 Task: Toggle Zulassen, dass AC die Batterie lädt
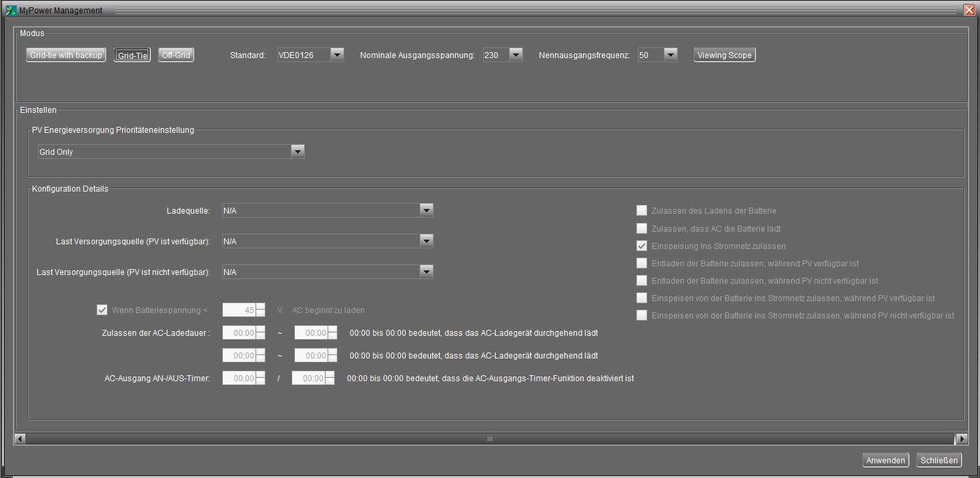coord(642,228)
